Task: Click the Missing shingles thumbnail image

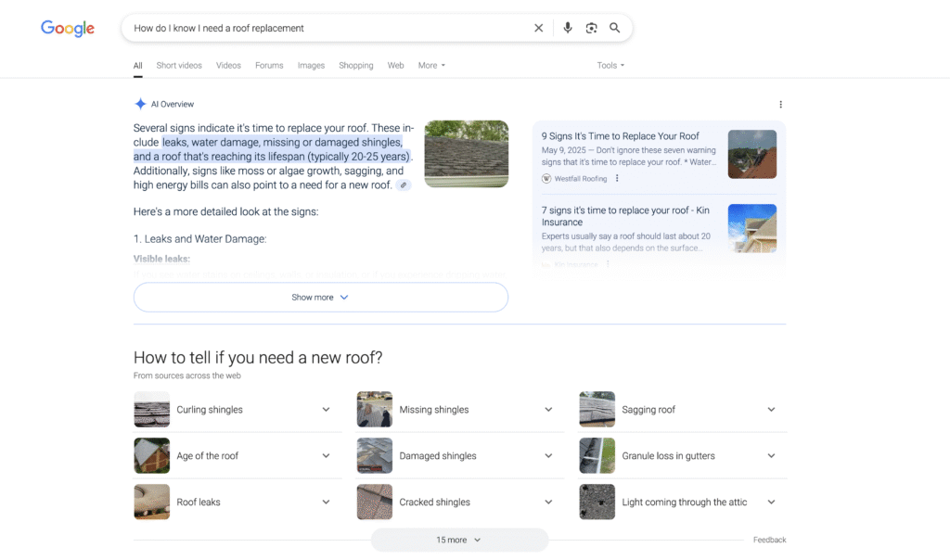Action: pyautogui.click(x=375, y=409)
